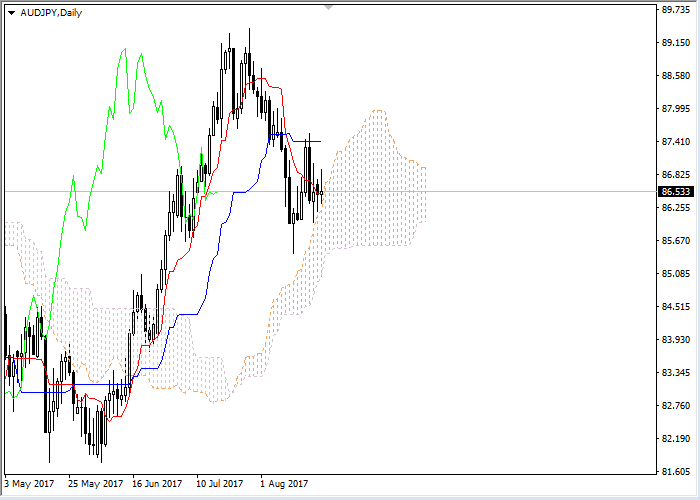Click the 3 May 2017 date label
Screen dimensions: 700x500
tap(29, 483)
